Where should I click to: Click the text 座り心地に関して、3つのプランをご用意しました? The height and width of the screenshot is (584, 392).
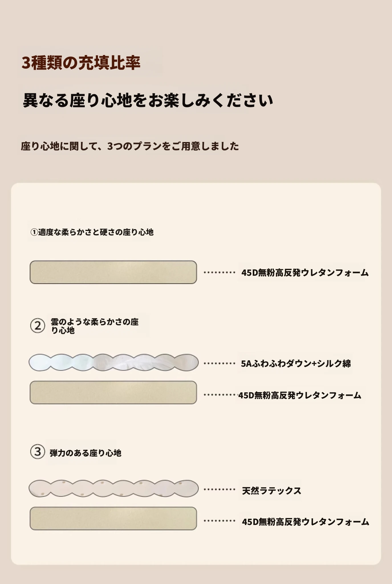tap(130, 146)
